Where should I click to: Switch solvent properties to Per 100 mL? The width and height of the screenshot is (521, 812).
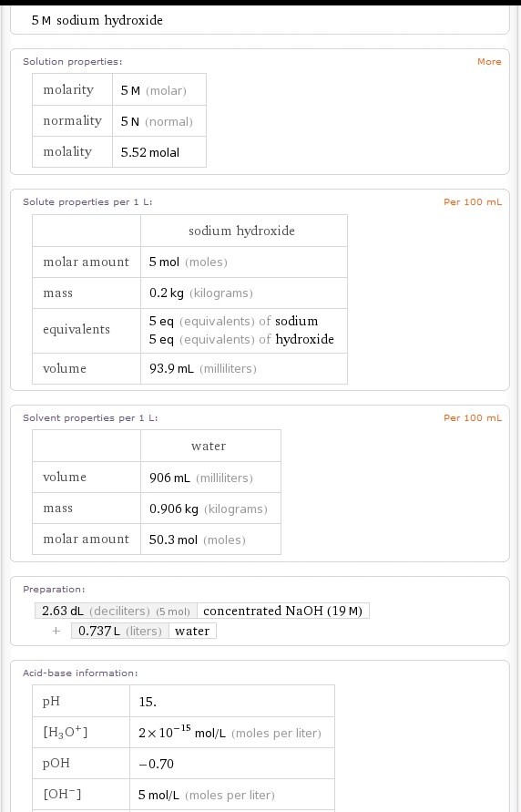tap(473, 418)
